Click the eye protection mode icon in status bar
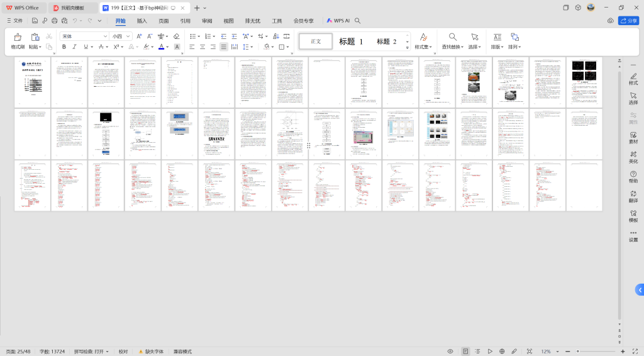The image size is (644, 356). pos(450,352)
